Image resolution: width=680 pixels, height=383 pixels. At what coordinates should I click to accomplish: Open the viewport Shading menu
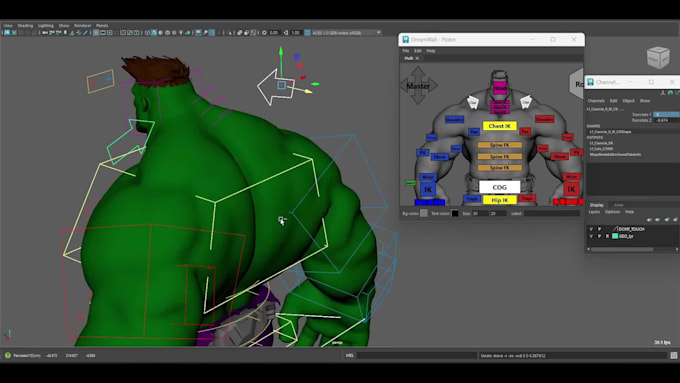coord(25,26)
